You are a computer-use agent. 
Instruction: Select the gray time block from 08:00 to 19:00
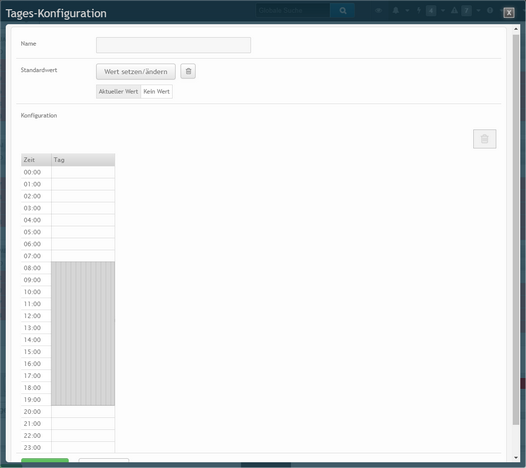click(83, 333)
